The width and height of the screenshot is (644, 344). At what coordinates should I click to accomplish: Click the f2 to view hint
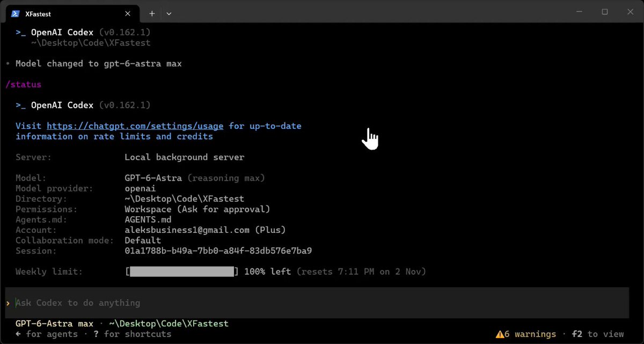[x=597, y=334]
